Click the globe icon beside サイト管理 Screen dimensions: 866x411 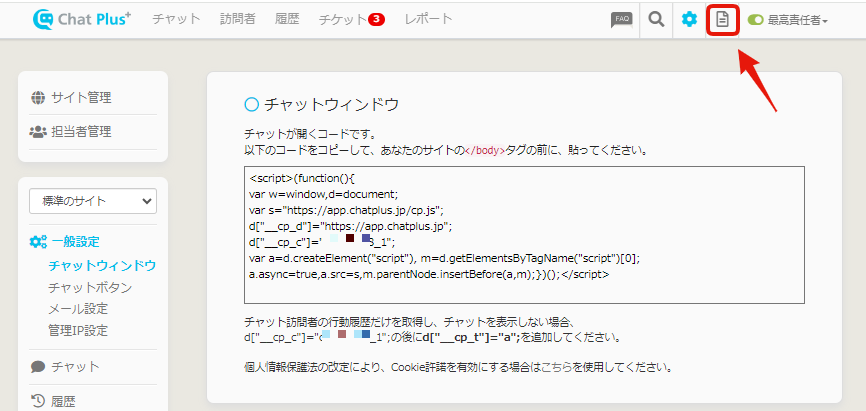(x=38, y=97)
